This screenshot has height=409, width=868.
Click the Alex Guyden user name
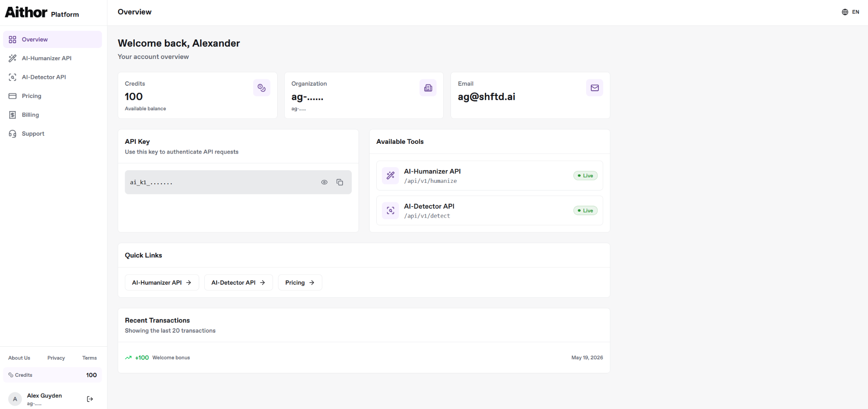45,395
